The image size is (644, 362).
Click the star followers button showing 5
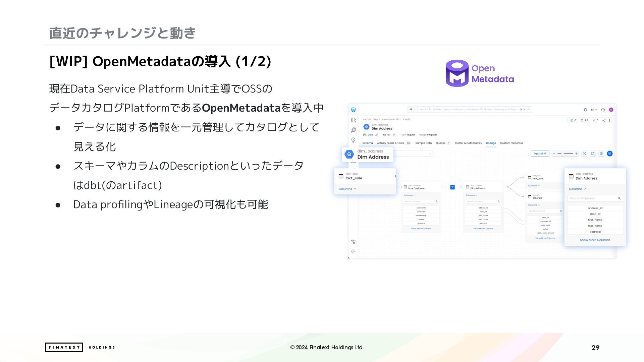(x=596, y=120)
